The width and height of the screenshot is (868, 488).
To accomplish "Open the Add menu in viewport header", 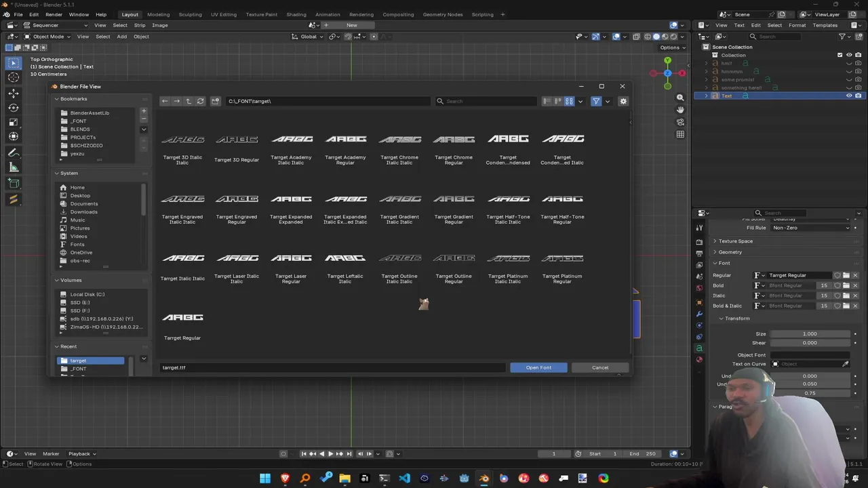I will (121, 37).
